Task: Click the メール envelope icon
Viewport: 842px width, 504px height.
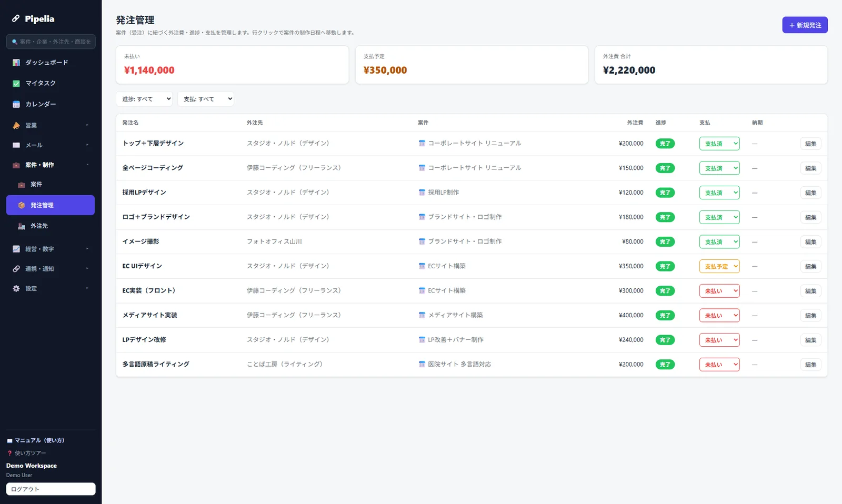Action: (x=16, y=145)
